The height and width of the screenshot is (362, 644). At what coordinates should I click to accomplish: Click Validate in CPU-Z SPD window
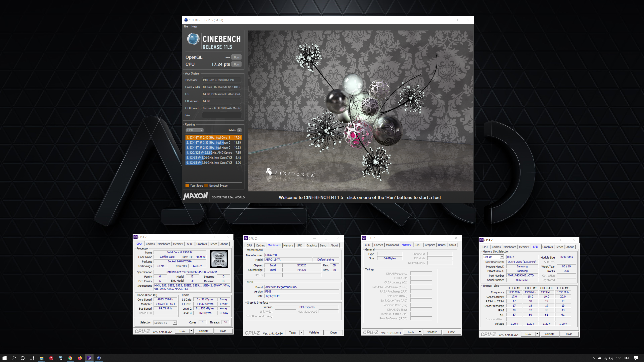pos(550,334)
